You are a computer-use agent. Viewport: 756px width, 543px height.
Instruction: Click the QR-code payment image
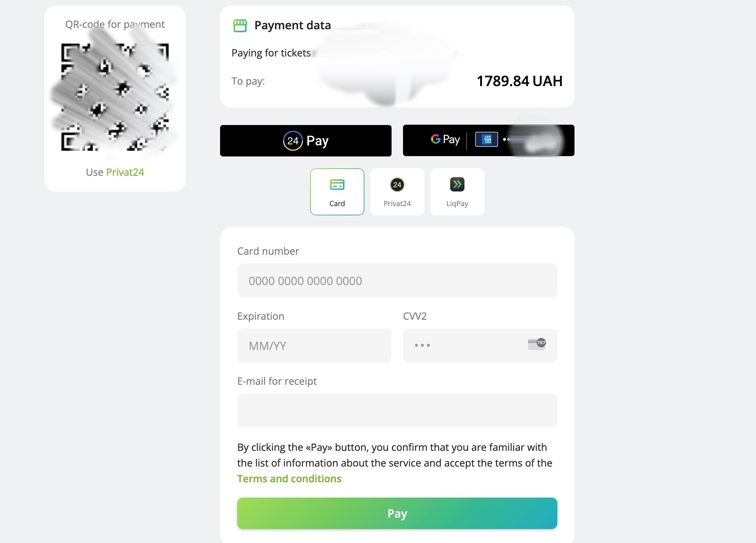[x=115, y=97]
